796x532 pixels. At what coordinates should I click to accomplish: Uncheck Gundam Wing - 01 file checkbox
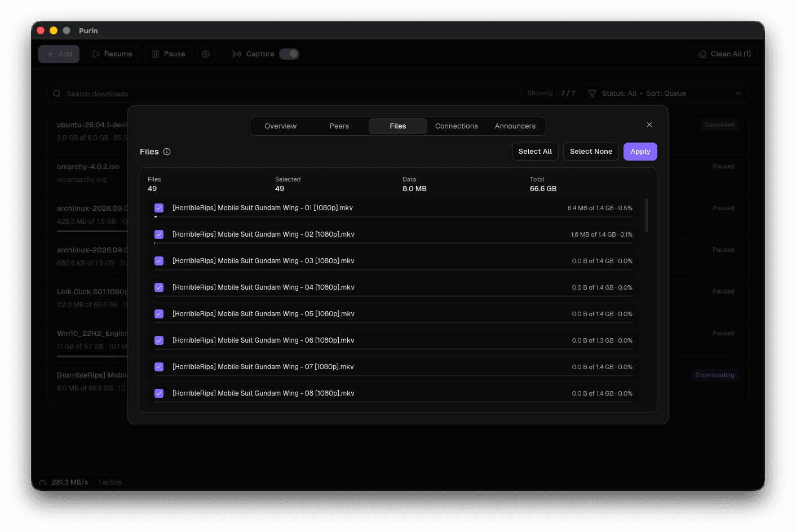(x=159, y=208)
